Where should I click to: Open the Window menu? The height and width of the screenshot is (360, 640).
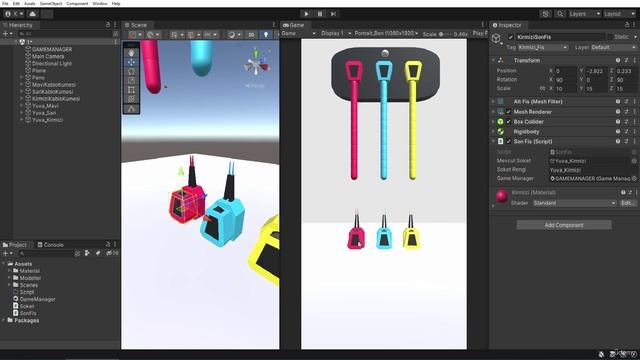(x=100, y=3)
